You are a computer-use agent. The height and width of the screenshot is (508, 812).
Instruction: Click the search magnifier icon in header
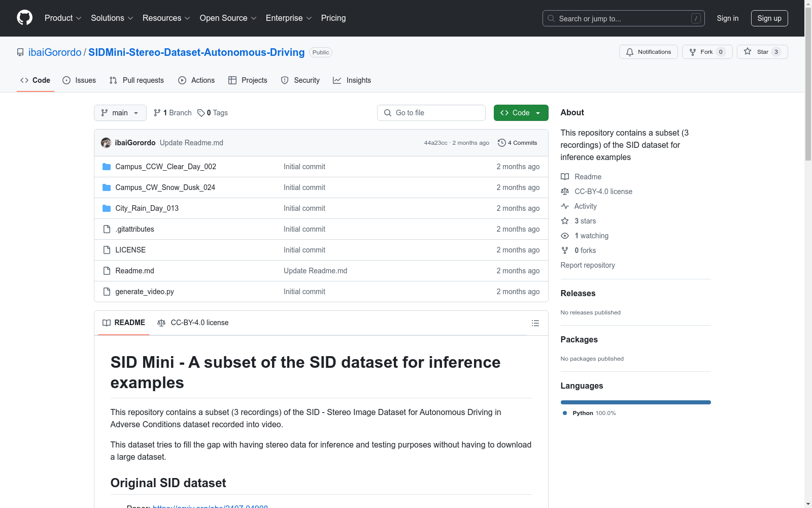[551, 18]
